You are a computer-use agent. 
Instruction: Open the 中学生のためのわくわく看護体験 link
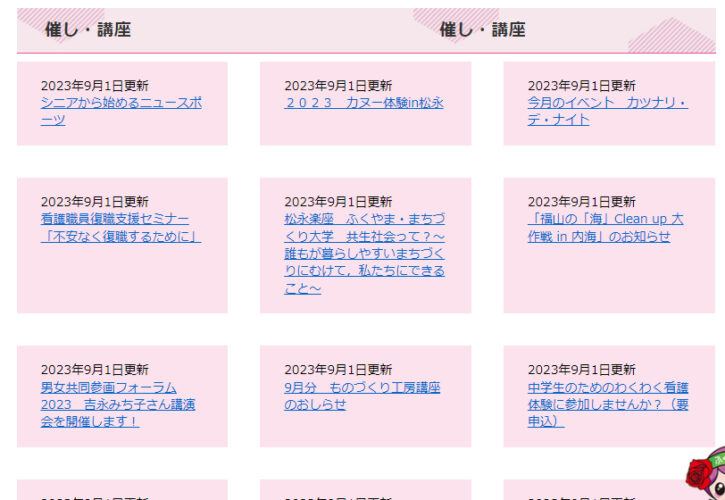pyautogui.click(x=607, y=404)
